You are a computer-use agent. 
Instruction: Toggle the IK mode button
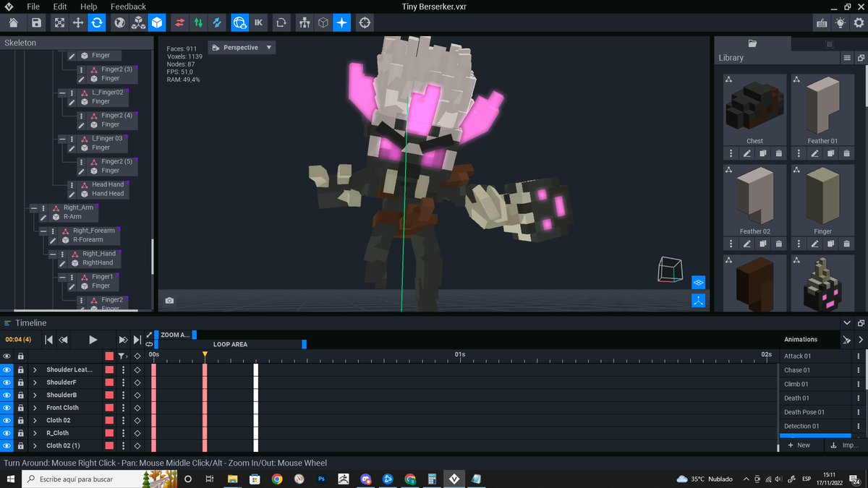click(258, 23)
